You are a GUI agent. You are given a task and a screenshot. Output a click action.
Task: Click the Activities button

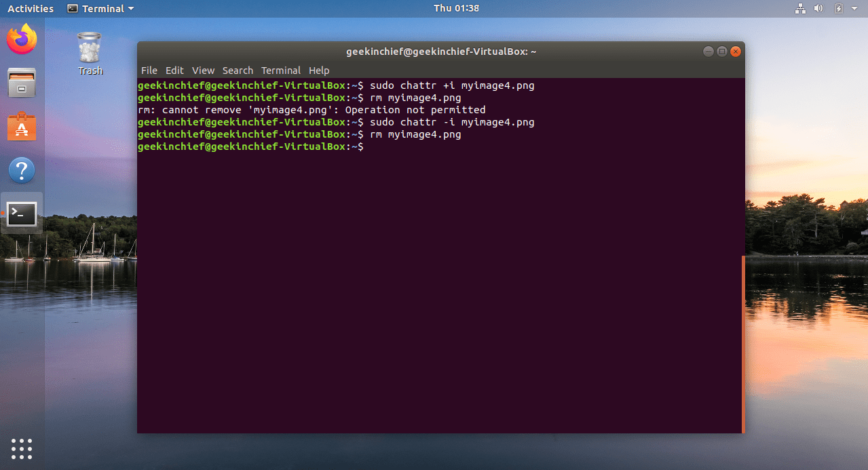click(x=30, y=8)
